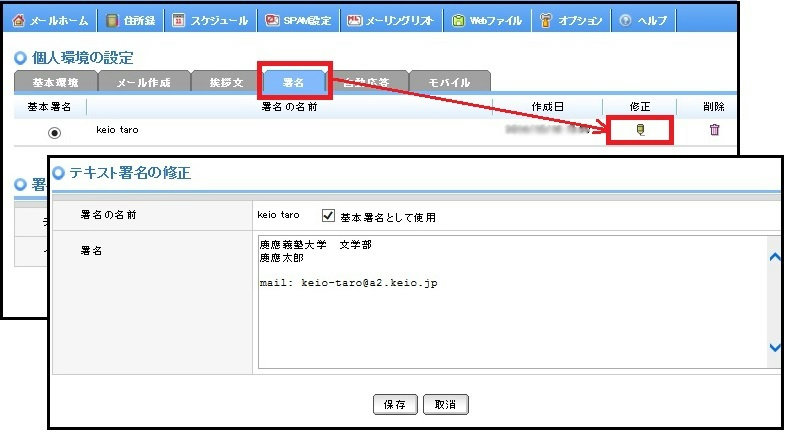The height and width of the screenshot is (440, 788).
Task: Click the trash delete icon for keio taro
Action: coord(714,129)
